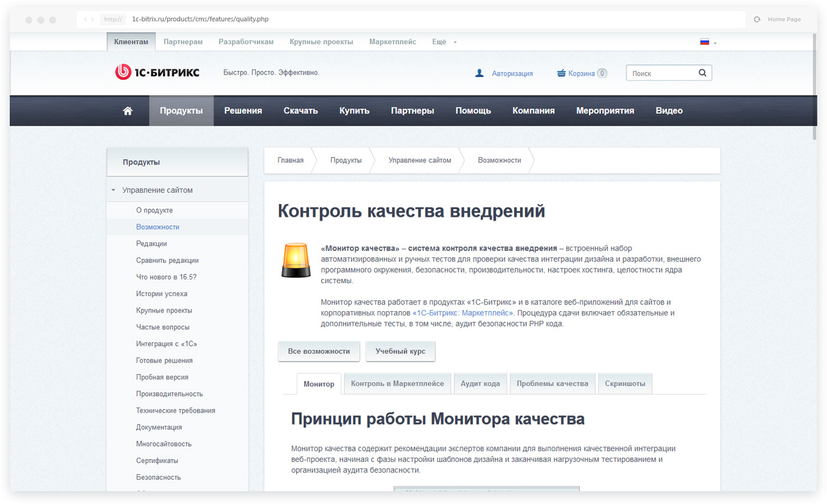Open О продукте in sidebar
827x504 pixels.
coord(154,210)
